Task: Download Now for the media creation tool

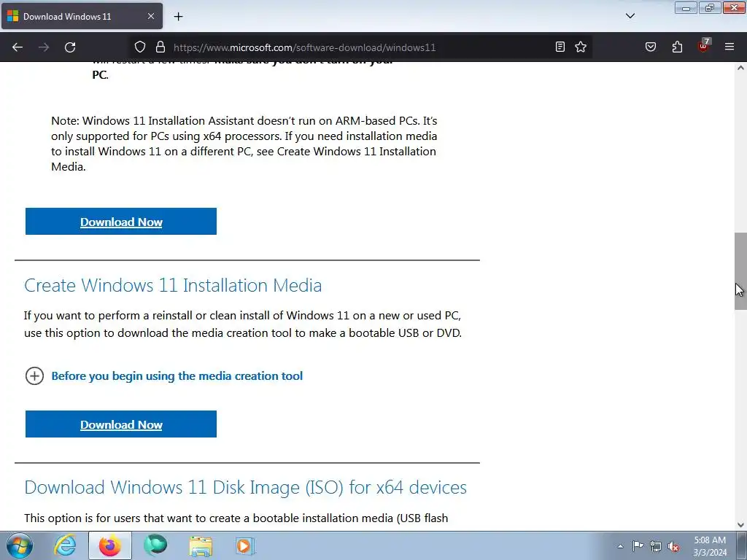Action: [x=121, y=424]
